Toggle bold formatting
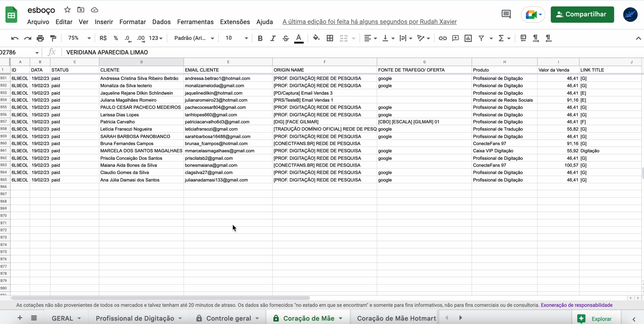644x324 pixels. pos(260,38)
